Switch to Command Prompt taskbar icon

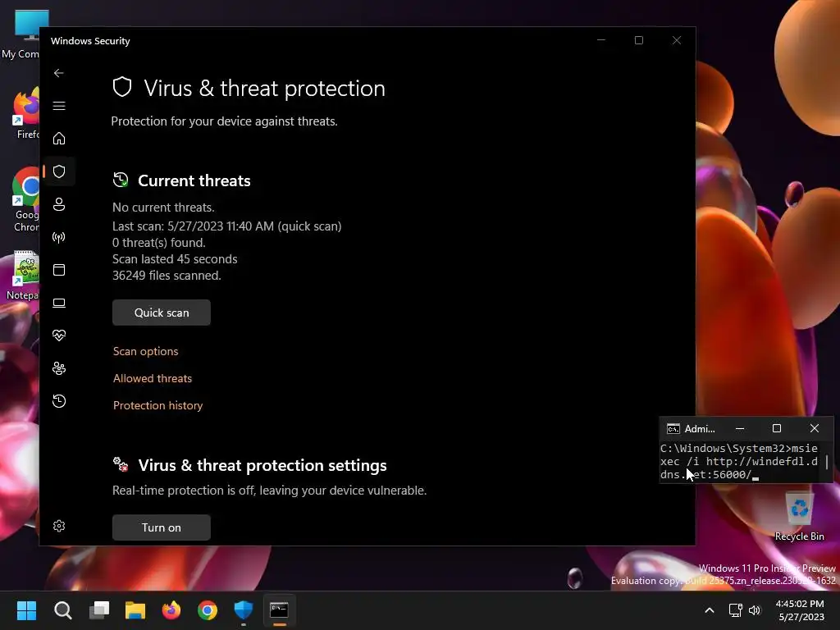pos(279,610)
